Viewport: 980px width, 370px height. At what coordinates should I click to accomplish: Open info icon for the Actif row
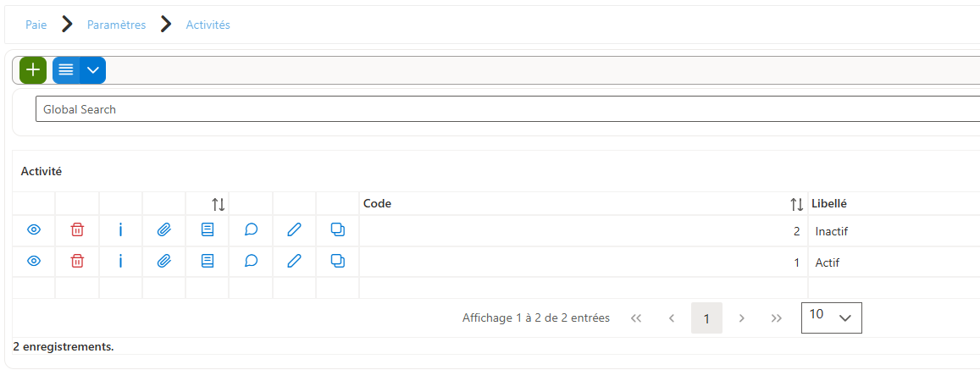point(120,262)
